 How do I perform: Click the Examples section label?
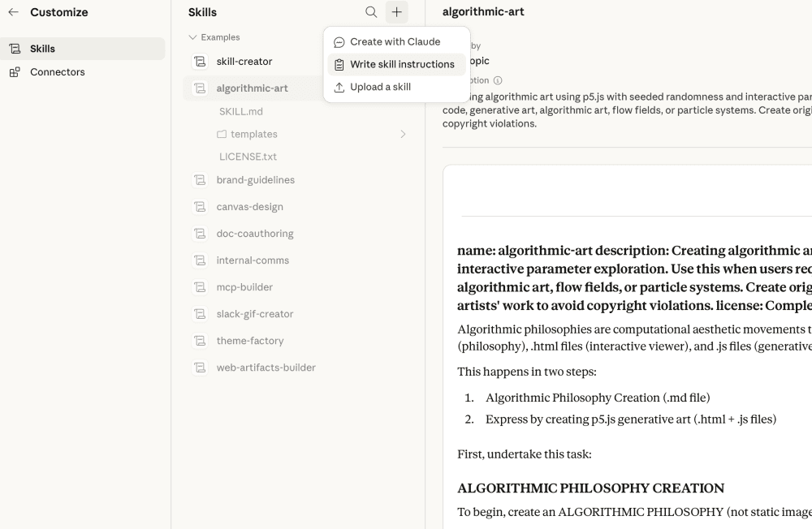(221, 37)
